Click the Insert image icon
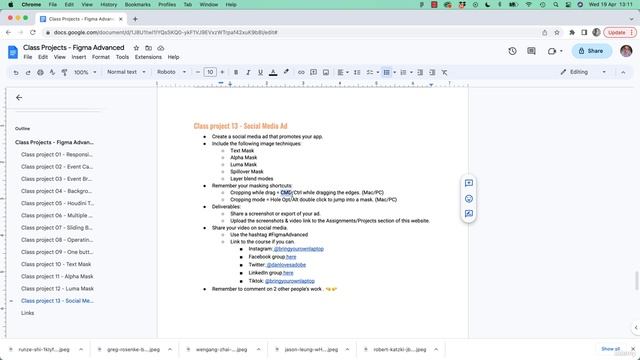This screenshot has height=360, width=640. pyautogui.click(x=326, y=72)
